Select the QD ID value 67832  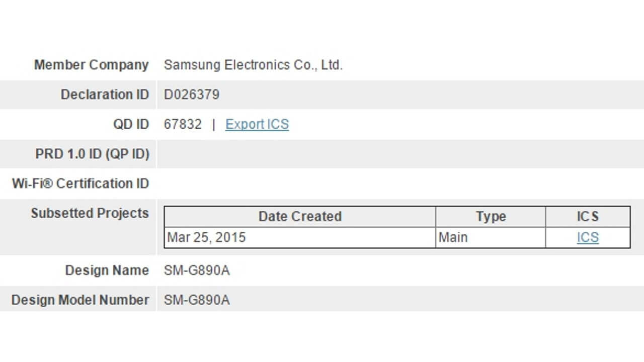click(x=182, y=124)
